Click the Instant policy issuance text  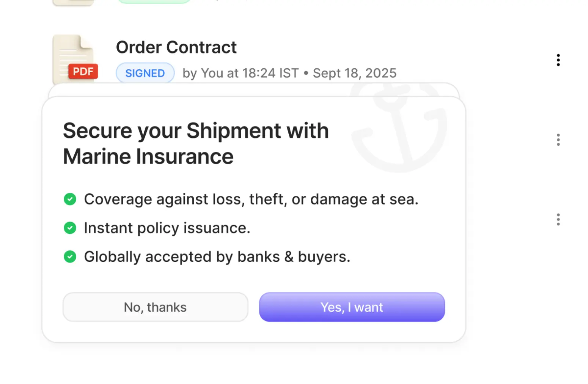(167, 228)
